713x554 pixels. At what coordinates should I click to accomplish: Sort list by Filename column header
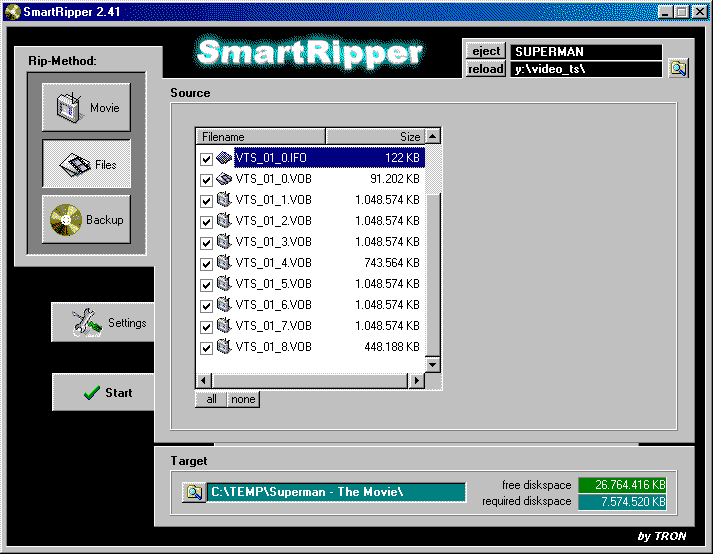260,137
